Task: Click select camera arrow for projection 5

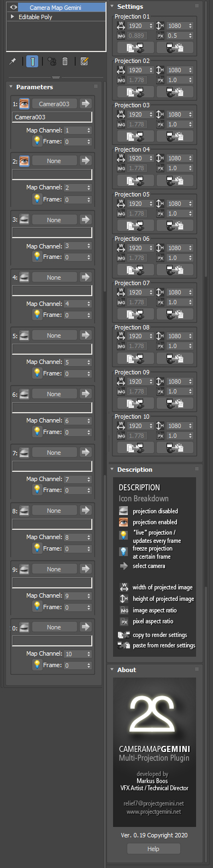Action: tap(86, 335)
